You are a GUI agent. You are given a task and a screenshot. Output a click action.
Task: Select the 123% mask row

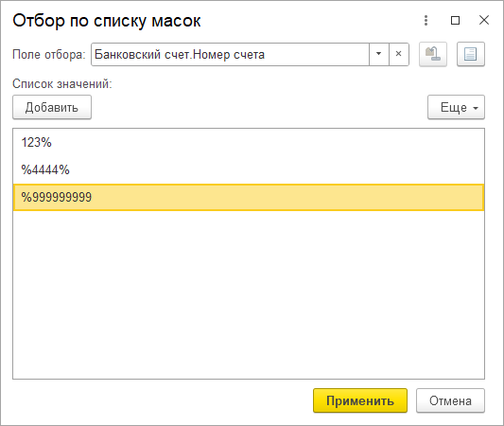tap(249, 143)
